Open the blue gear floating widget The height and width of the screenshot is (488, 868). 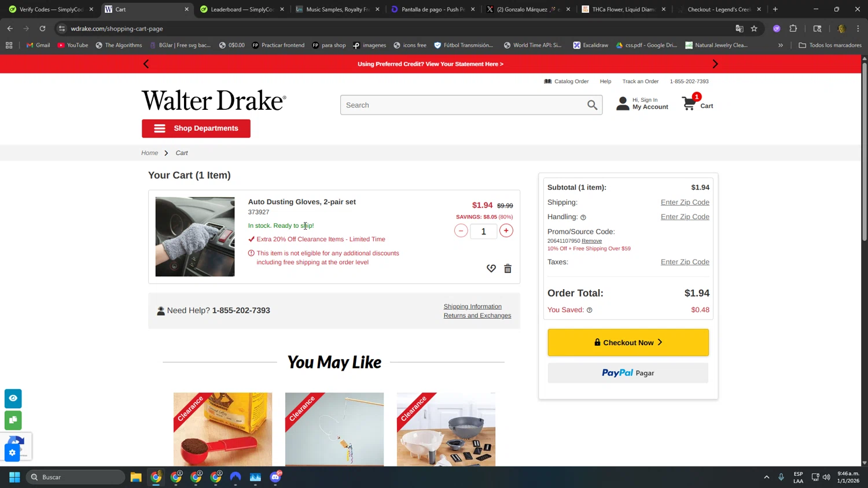[x=12, y=453]
